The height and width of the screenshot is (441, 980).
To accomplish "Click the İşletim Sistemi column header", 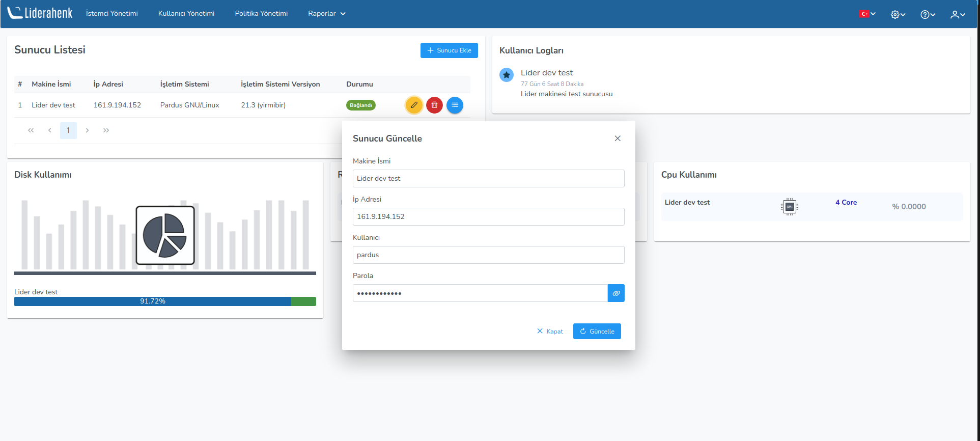I will point(184,84).
